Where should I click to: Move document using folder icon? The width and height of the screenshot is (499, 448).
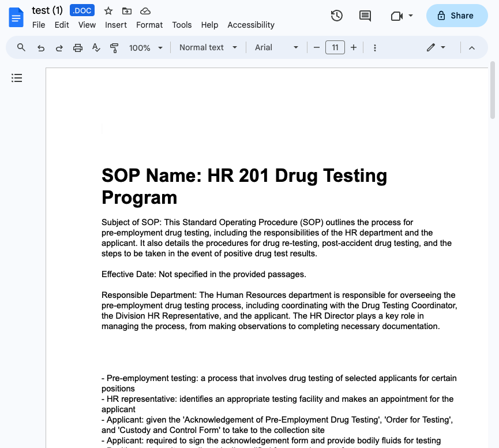[x=127, y=11]
